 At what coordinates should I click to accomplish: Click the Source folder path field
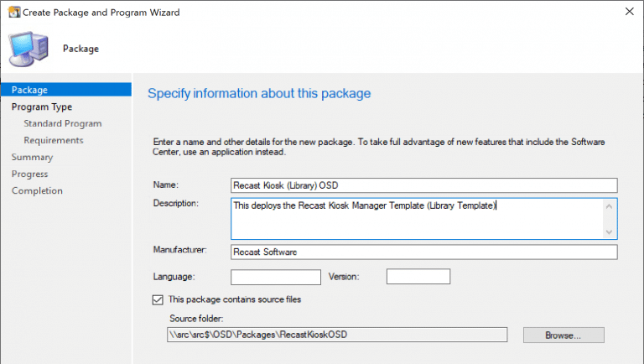pyautogui.click(x=337, y=335)
